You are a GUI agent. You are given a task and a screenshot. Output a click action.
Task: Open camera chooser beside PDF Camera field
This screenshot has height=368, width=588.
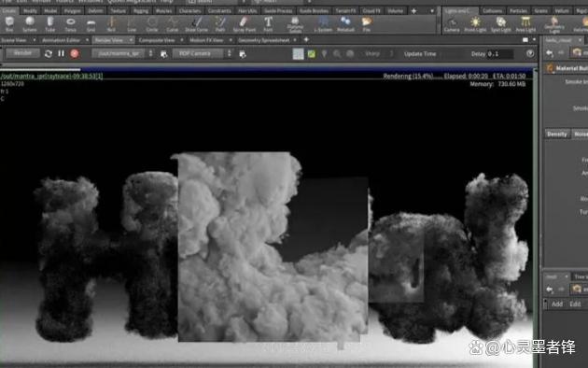click(x=243, y=54)
